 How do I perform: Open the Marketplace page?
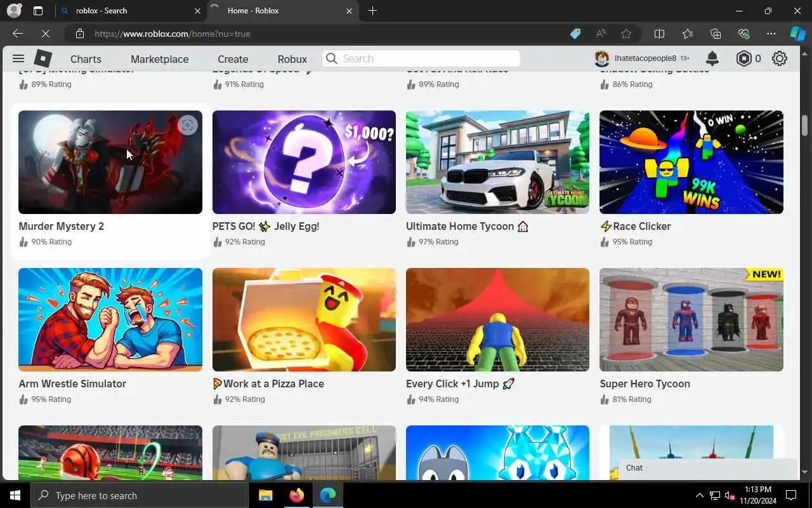click(159, 59)
